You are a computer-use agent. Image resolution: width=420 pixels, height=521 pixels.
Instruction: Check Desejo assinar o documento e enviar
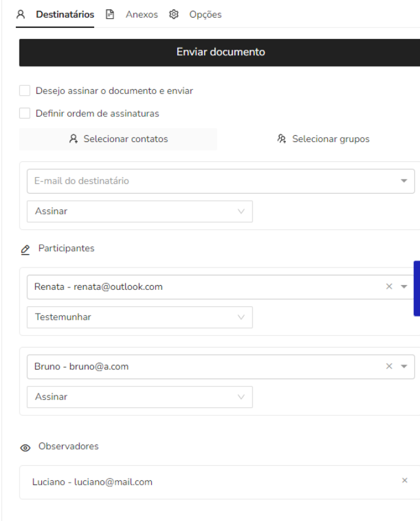point(25,90)
